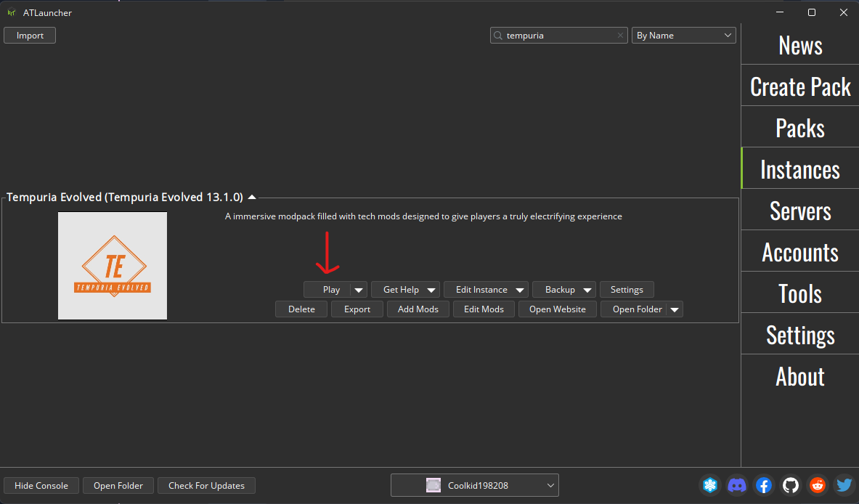Expand the Edit Instance dropdown arrow
The width and height of the screenshot is (859, 504).
(x=520, y=290)
